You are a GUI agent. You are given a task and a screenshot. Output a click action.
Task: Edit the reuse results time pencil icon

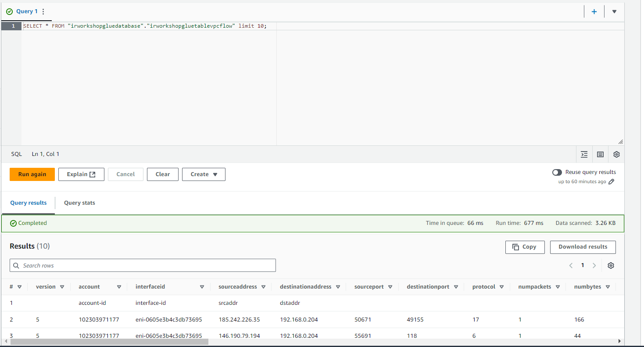pyautogui.click(x=612, y=182)
